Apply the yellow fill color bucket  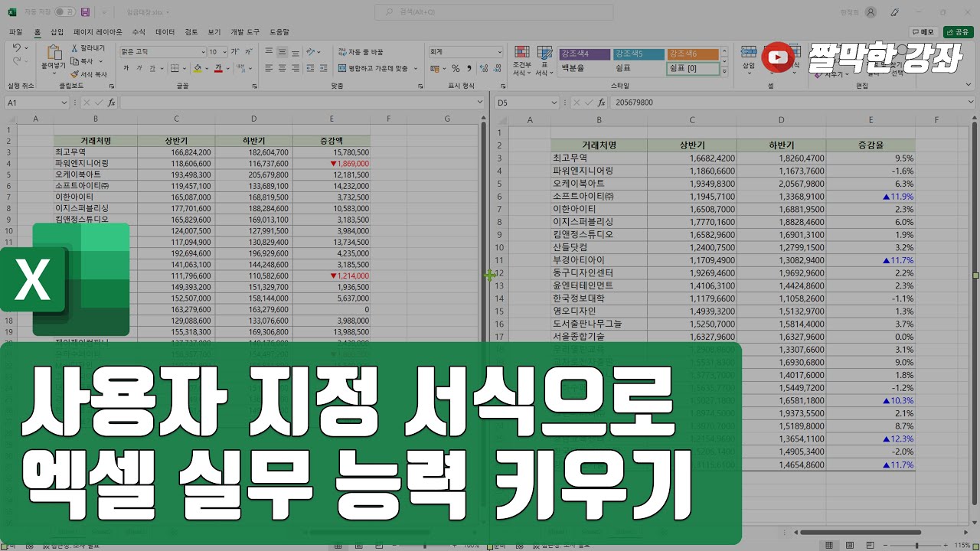(198, 68)
